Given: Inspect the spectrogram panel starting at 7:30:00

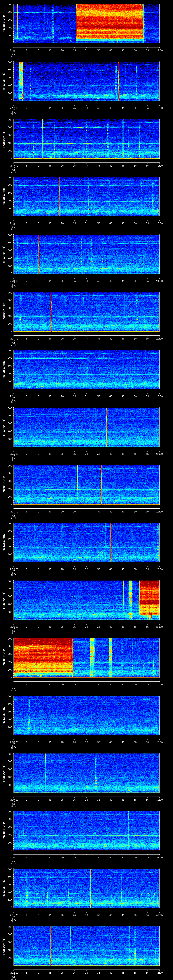Looking at the screenshot, I should point(86,831).
